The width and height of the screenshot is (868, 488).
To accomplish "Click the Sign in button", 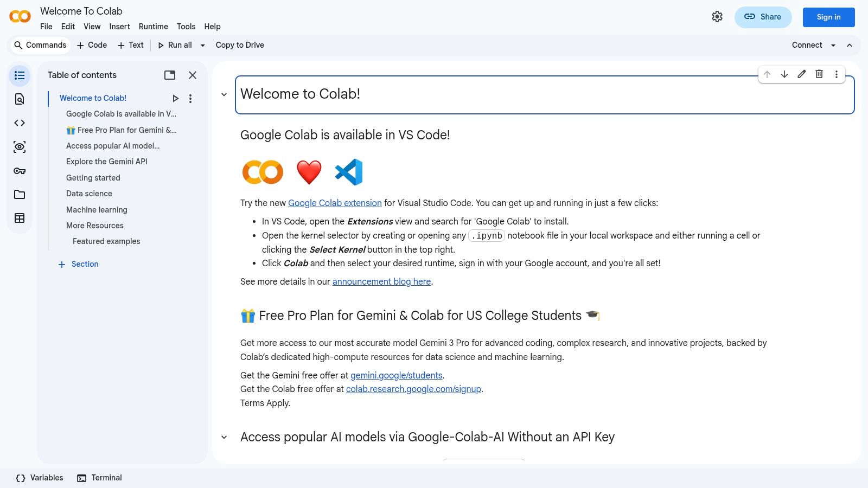I will tap(828, 17).
